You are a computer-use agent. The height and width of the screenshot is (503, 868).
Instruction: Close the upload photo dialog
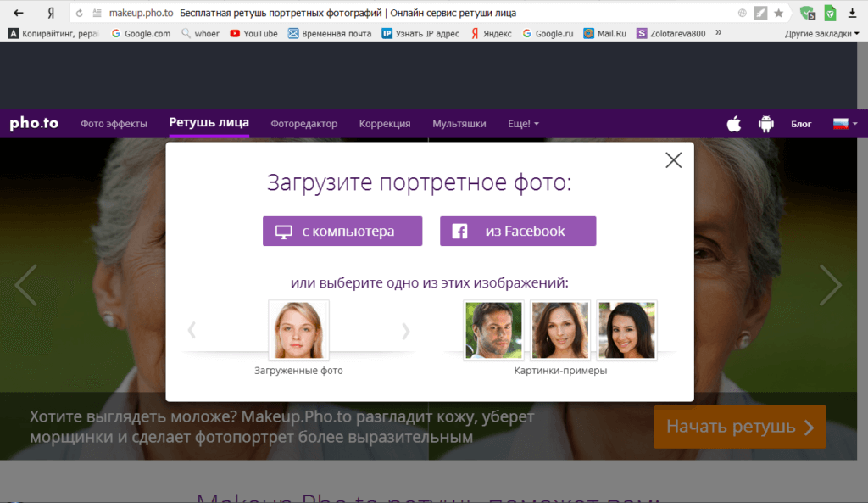coord(673,159)
